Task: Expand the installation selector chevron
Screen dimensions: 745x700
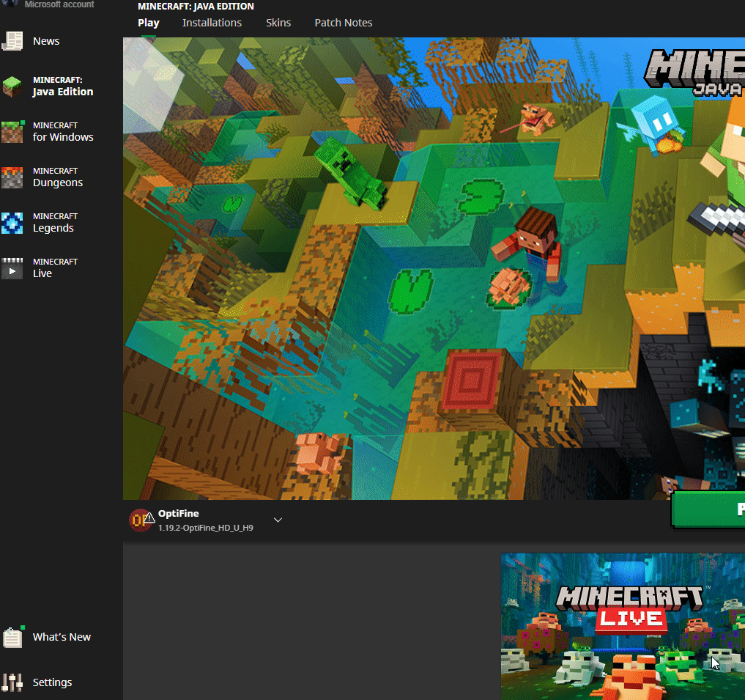Action: click(278, 520)
